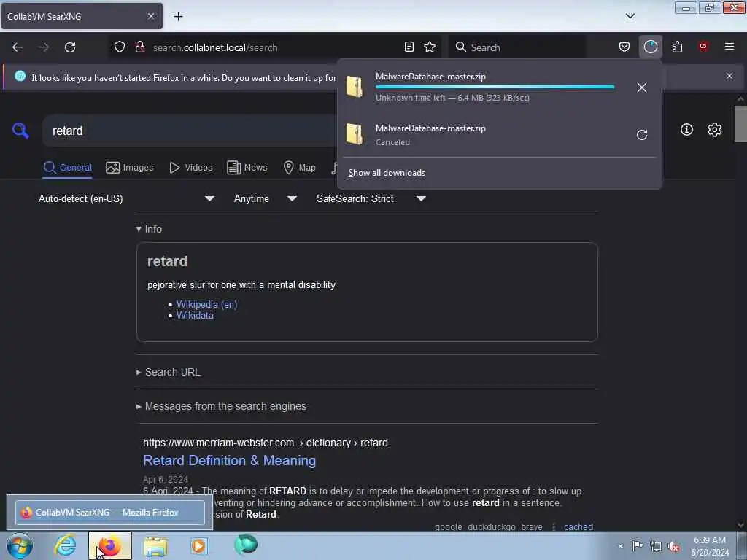Click the site security padlock icon
Image resolution: width=747 pixels, height=560 pixels.
(139, 47)
